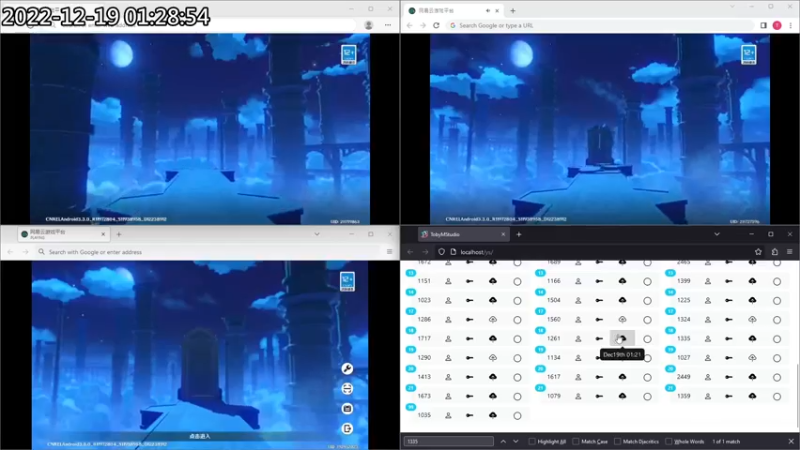
Task: Select the radio button for row 1286
Action: coord(517,320)
